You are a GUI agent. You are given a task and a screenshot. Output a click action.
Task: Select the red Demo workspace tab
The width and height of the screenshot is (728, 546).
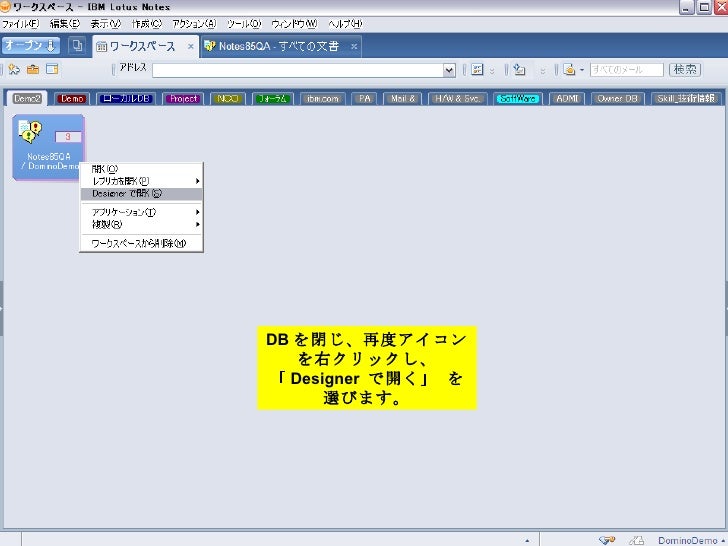point(72,98)
